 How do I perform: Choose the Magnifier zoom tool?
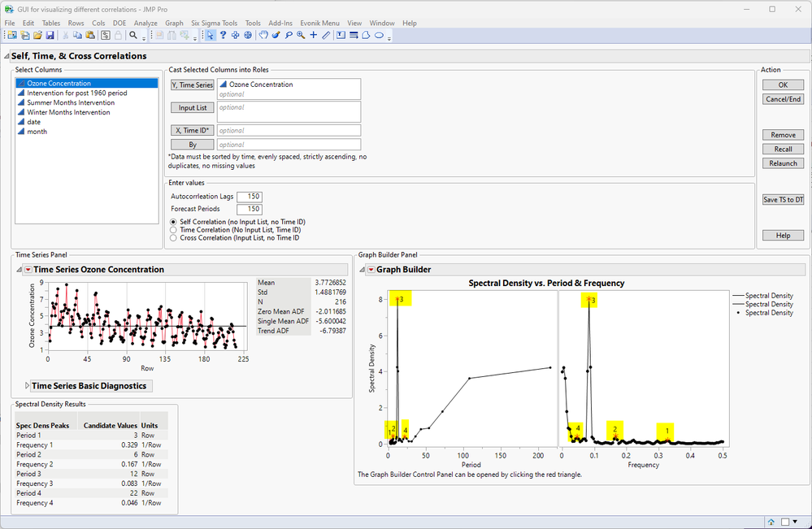point(301,35)
